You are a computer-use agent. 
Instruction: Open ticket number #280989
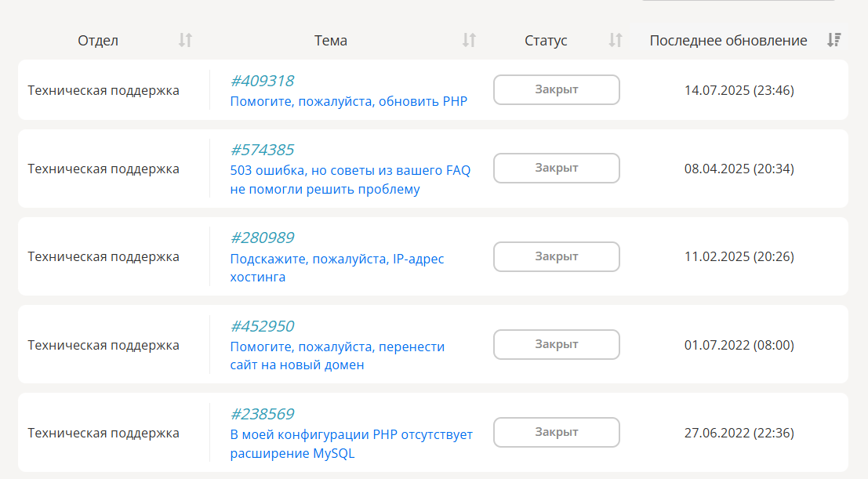coord(262,238)
